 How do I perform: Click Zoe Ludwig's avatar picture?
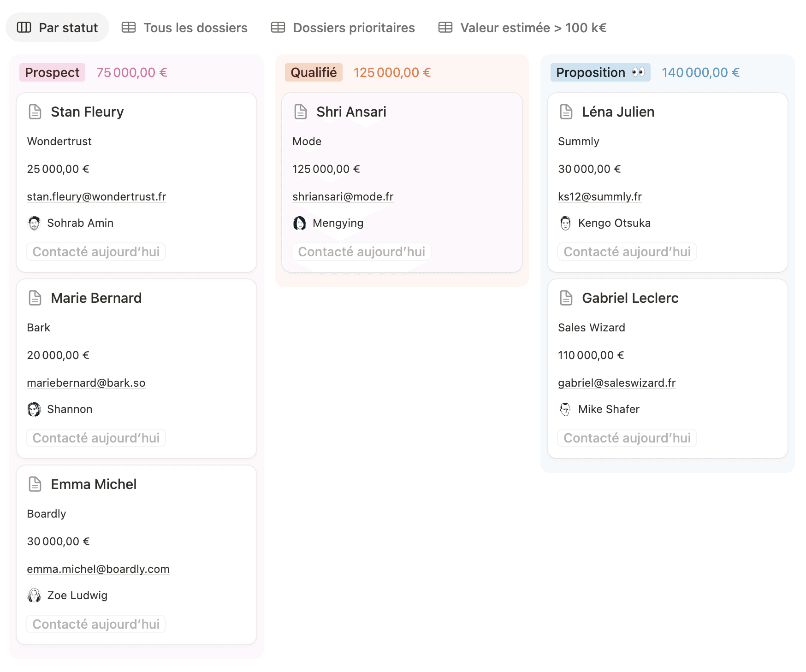[34, 595]
